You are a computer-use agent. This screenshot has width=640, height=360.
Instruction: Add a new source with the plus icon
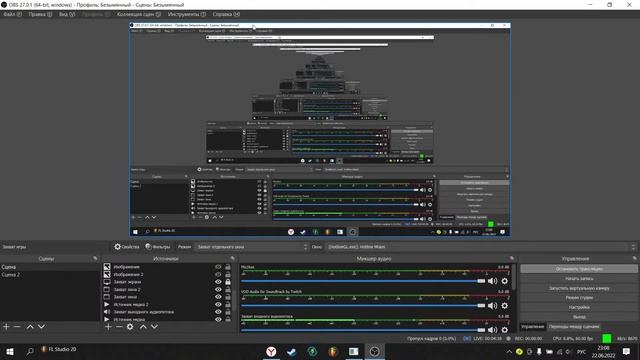(x=108, y=327)
